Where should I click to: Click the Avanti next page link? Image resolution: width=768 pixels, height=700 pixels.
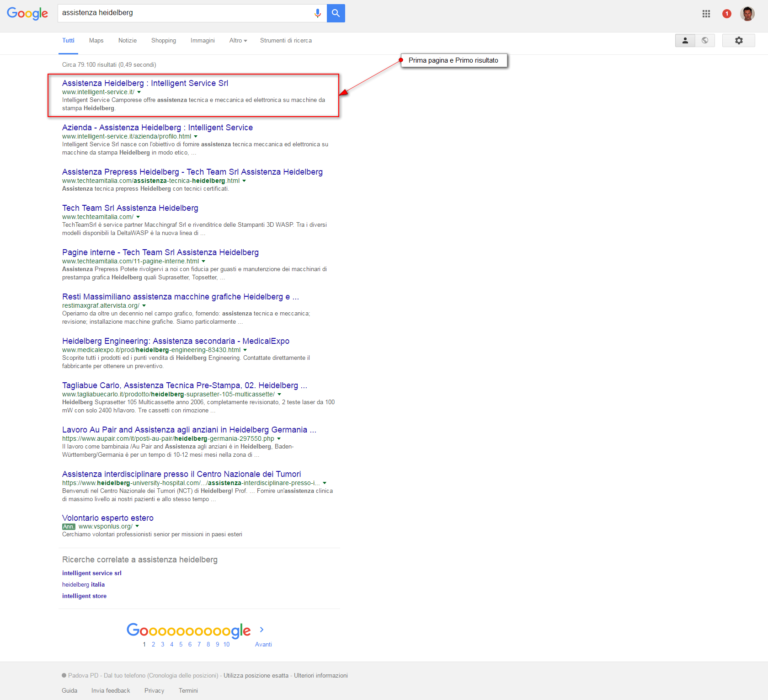pos(263,644)
